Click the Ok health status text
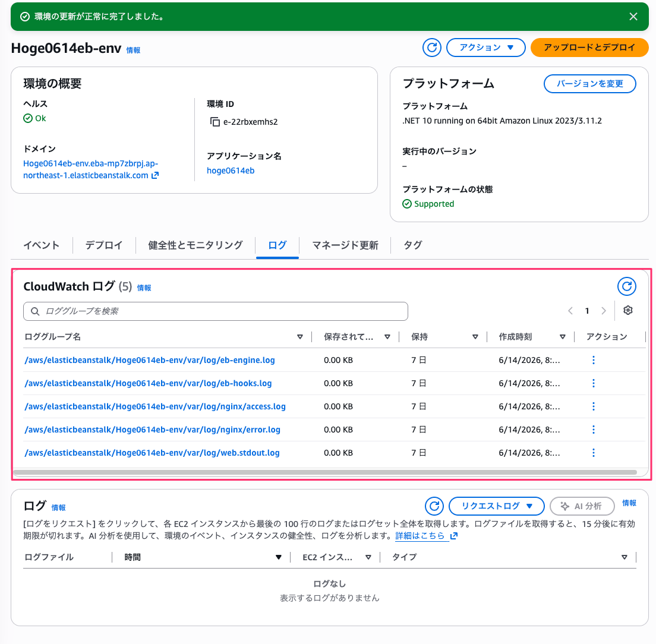Image resolution: width=656 pixels, height=644 pixels. 40,118
